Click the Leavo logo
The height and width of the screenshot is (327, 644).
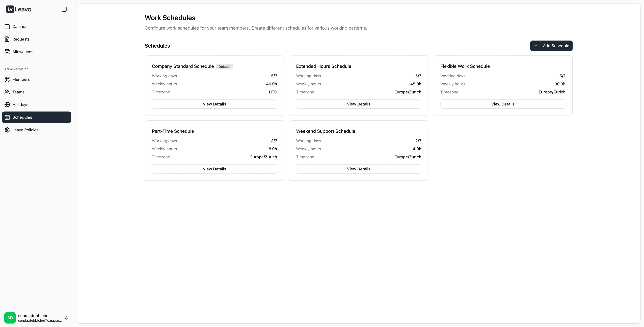pyautogui.click(x=19, y=9)
